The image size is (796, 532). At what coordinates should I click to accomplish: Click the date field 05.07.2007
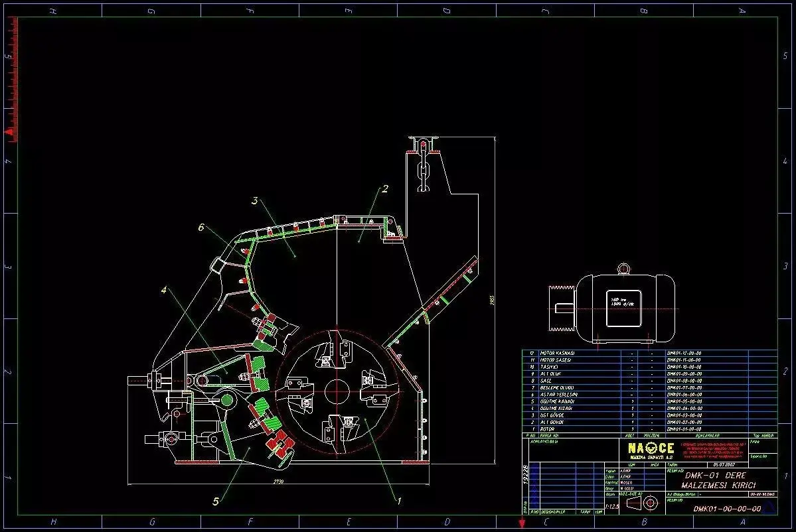[724, 464]
